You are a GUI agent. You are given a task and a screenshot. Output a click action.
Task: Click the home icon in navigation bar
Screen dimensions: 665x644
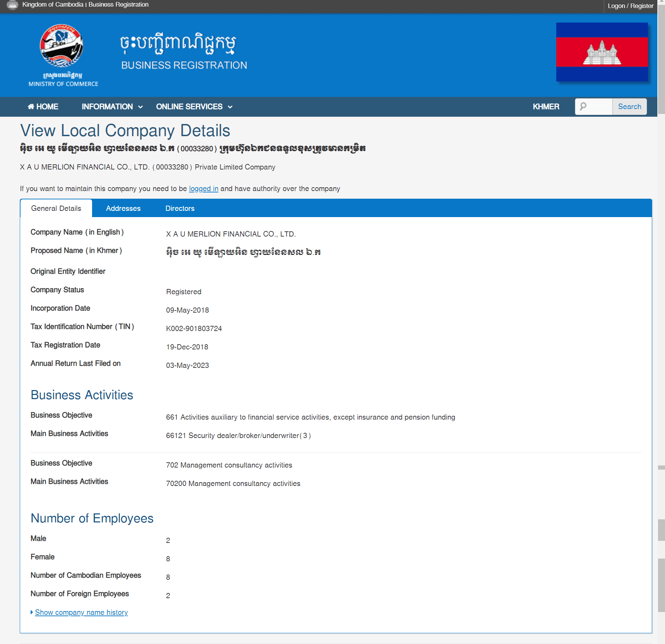(x=31, y=107)
